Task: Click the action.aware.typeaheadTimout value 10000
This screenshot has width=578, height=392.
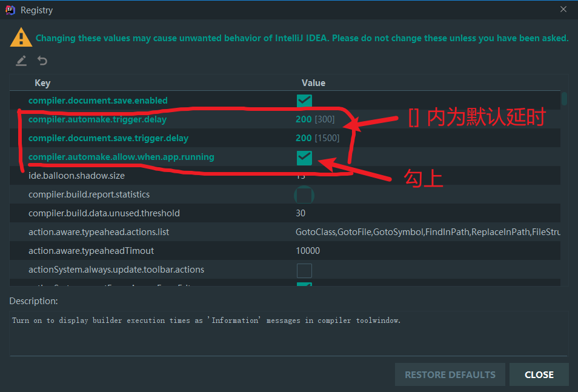Action: click(x=308, y=251)
